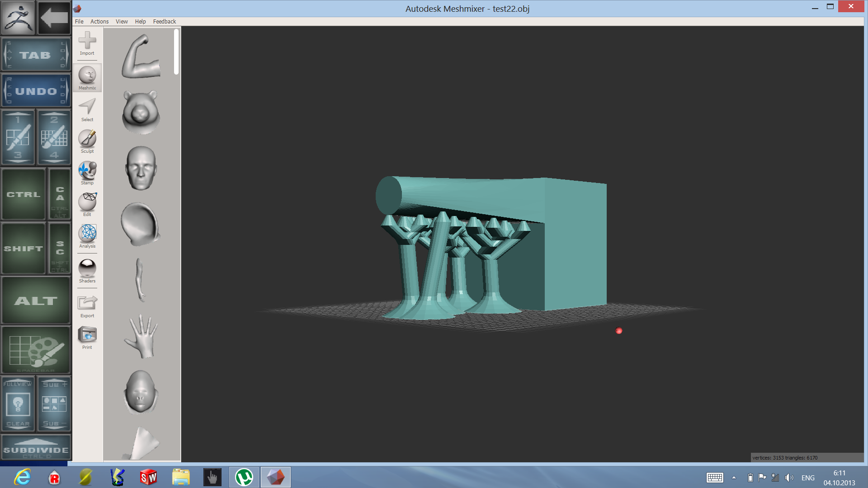This screenshot has width=868, height=488.
Task: Select the bear head mesh thumbnail
Action: (x=141, y=112)
